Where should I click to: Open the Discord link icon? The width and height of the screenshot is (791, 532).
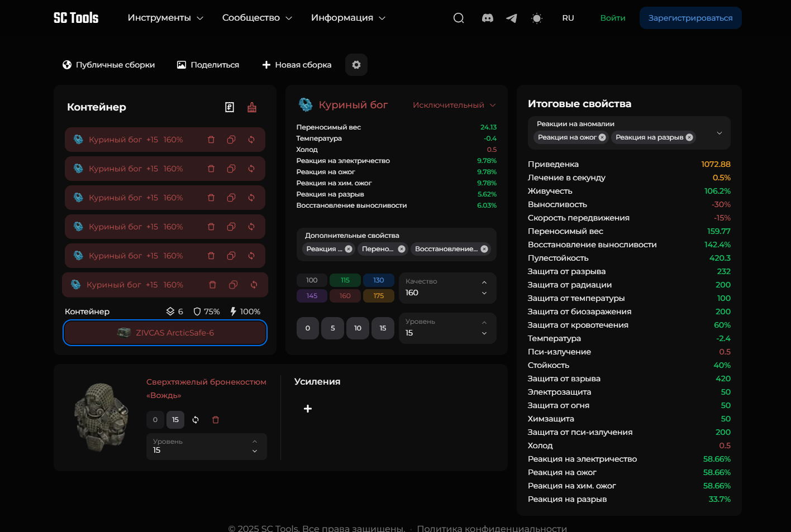tap(488, 18)
